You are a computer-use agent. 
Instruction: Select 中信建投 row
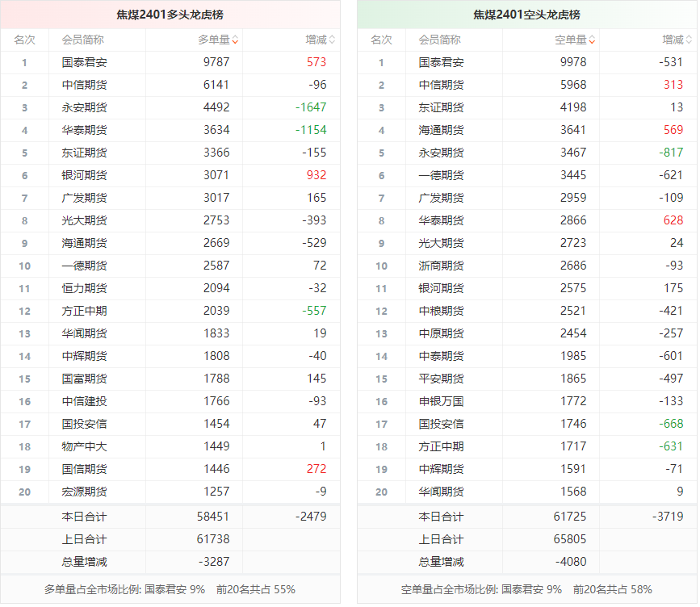tap(170, 401)
